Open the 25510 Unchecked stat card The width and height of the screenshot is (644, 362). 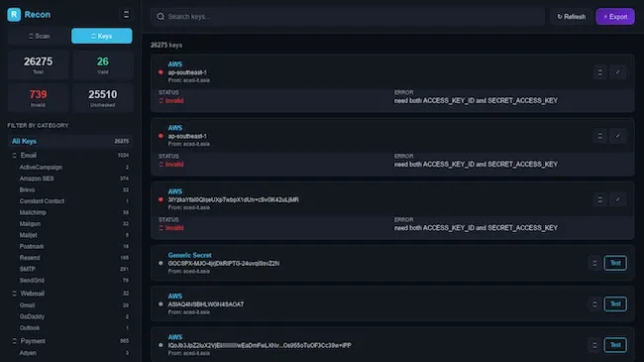click(103, 98)
